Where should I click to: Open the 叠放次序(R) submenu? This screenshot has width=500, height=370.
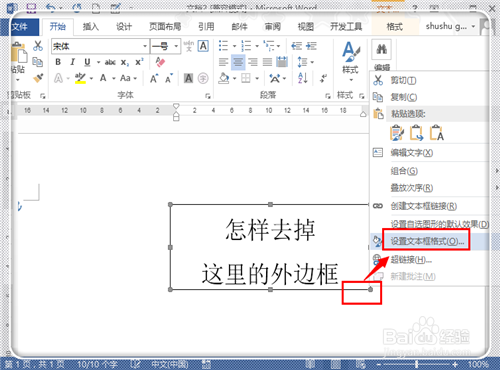pyautogui.click(x=412, y=188)
